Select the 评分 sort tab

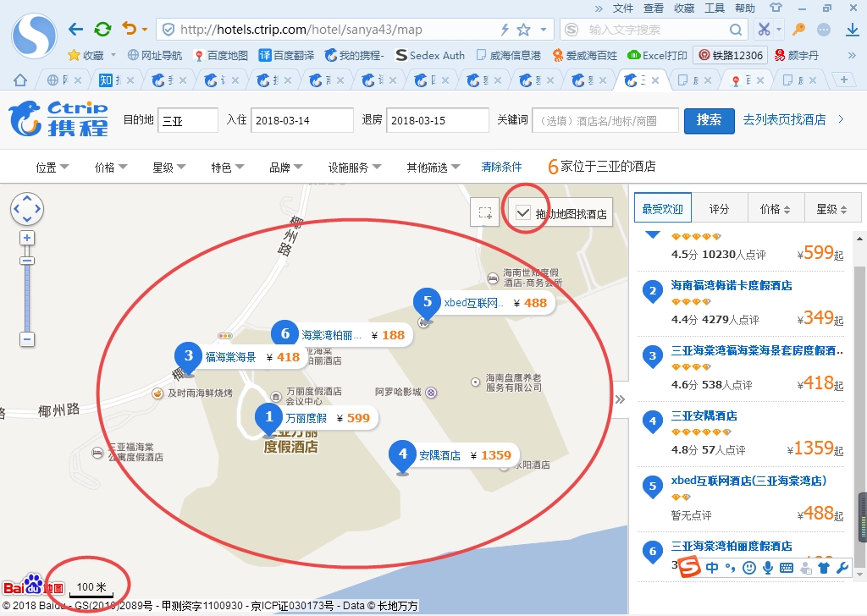click(719, 209)
